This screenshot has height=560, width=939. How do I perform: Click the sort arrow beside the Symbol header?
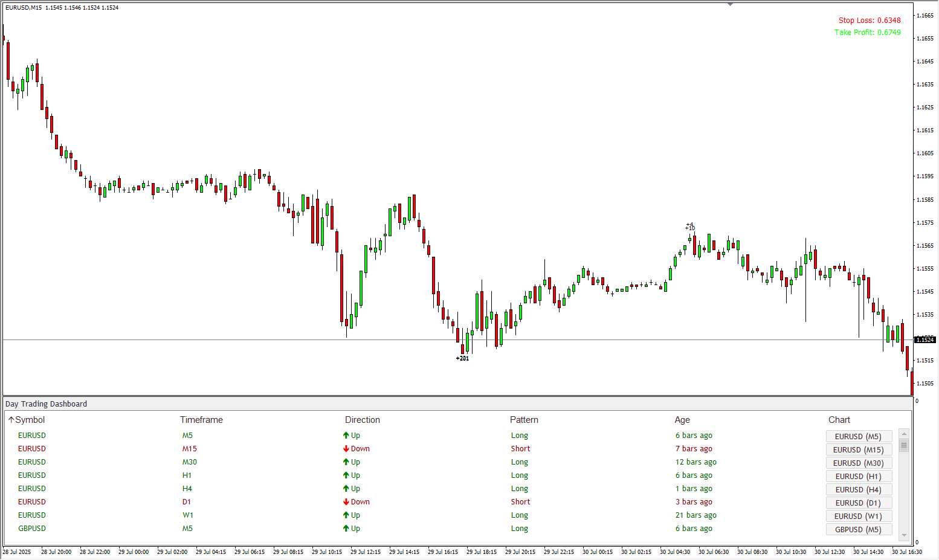[x=11, y=420]
